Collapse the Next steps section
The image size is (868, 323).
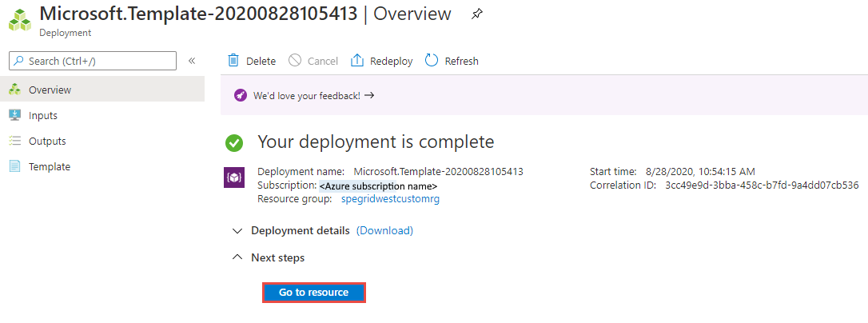(x=237, y=257)
